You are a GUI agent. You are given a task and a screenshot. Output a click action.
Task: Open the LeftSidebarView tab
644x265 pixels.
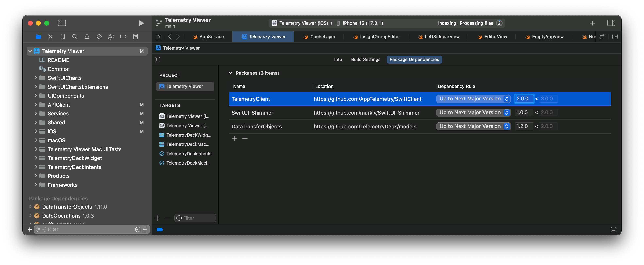442,36
